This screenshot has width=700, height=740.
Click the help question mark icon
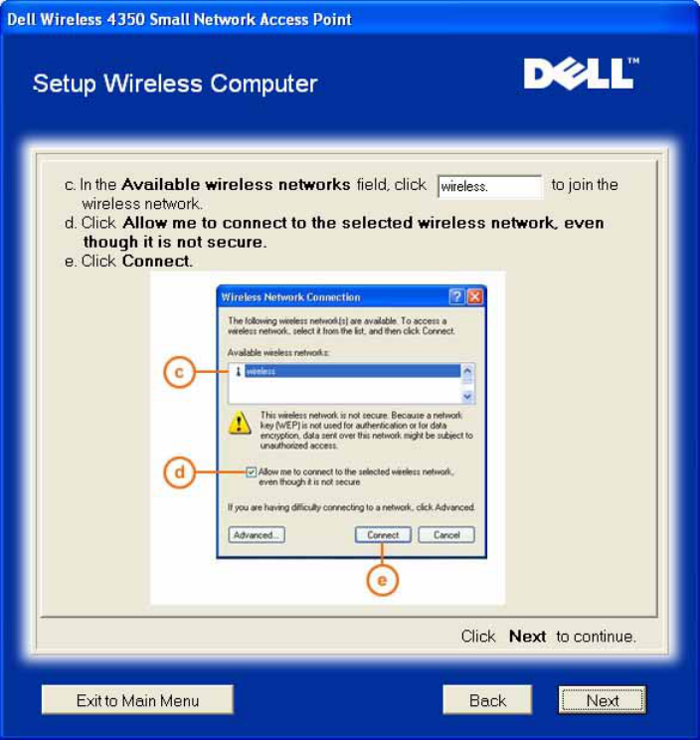(x=456, y=296)
